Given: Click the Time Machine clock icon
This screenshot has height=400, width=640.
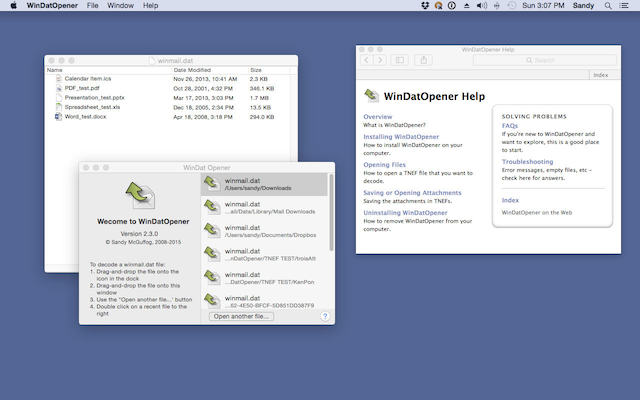Looking at the screenshot, I should [x=511, y=5].
